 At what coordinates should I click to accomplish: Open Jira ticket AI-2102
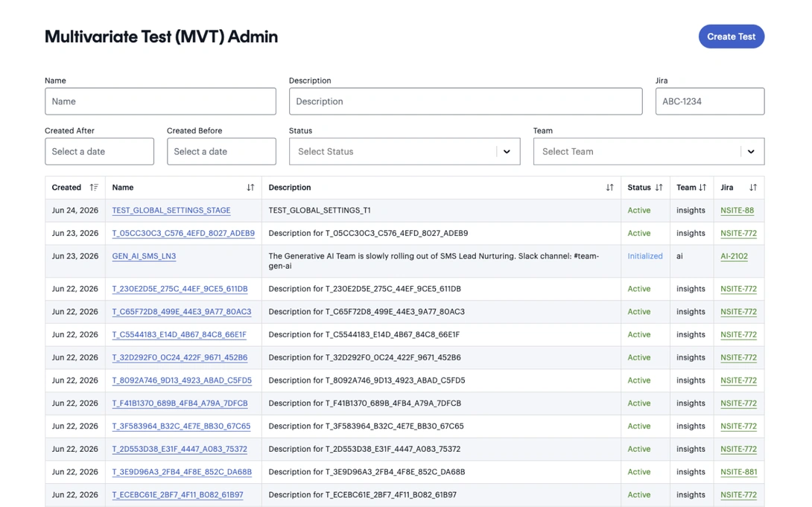734,256
